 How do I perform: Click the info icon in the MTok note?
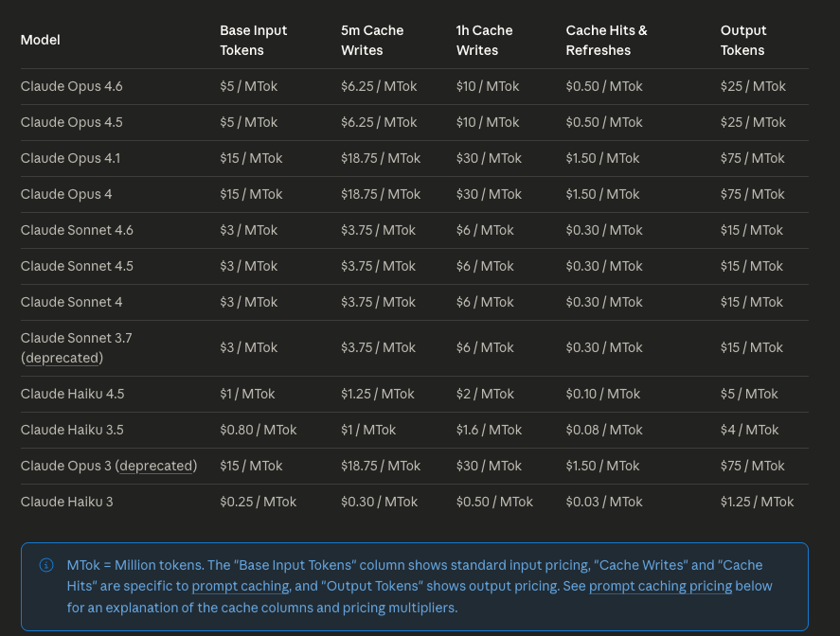[46, 565]
